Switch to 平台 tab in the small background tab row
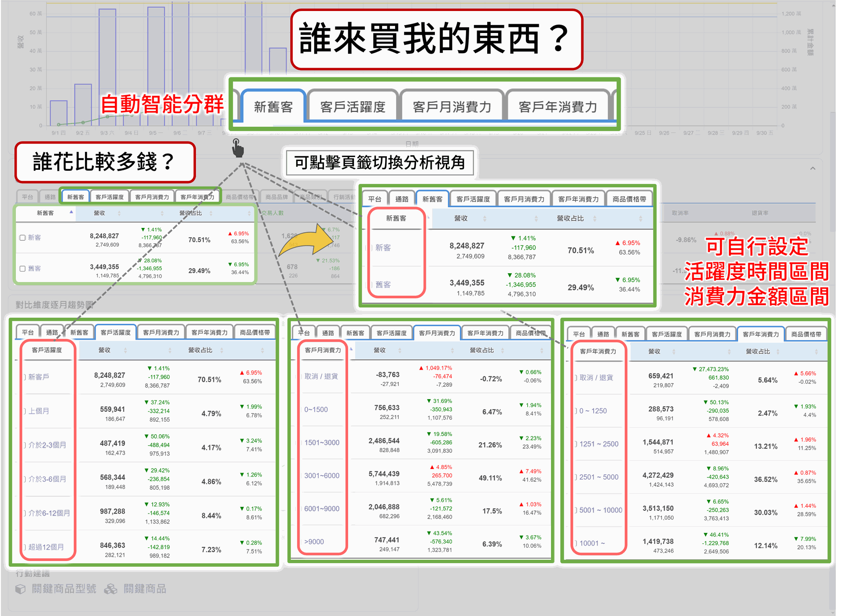 27,197
